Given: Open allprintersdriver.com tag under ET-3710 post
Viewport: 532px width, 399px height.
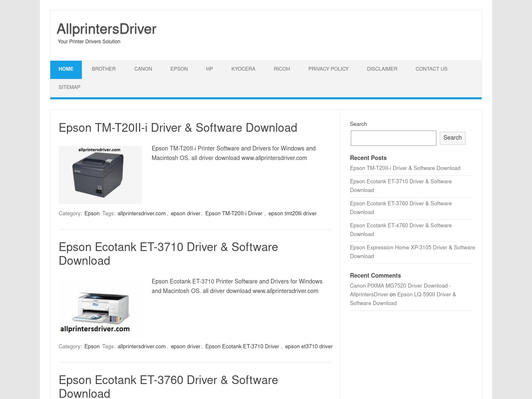Looking at the screenshot, I should [x=142, y=347].
